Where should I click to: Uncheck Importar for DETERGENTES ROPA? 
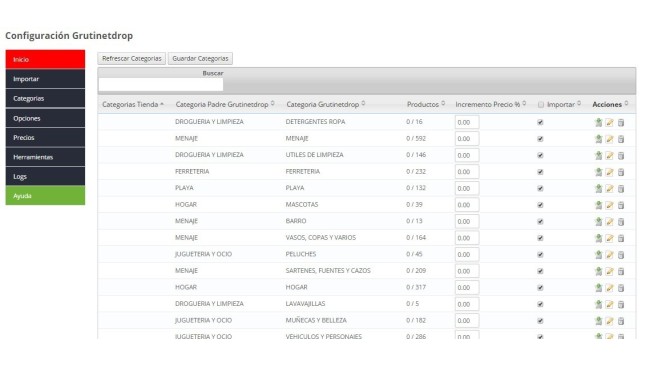pos(540,122)
